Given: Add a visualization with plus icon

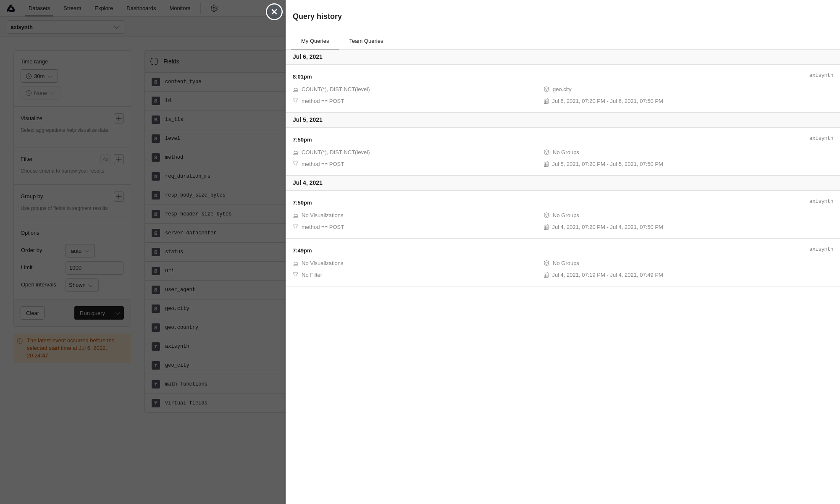Looking at the screenshot, I should point(119,118).
